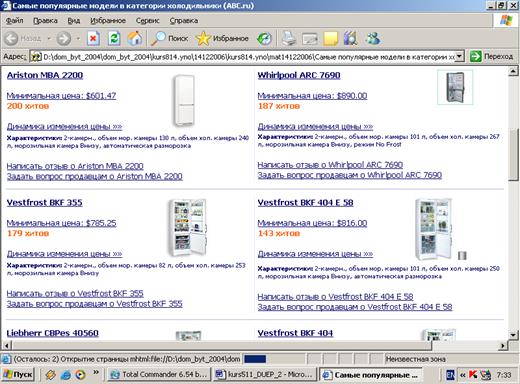Open the Избранное favorites star
Viewport: 520px width, 384px height.
[222, 39]
